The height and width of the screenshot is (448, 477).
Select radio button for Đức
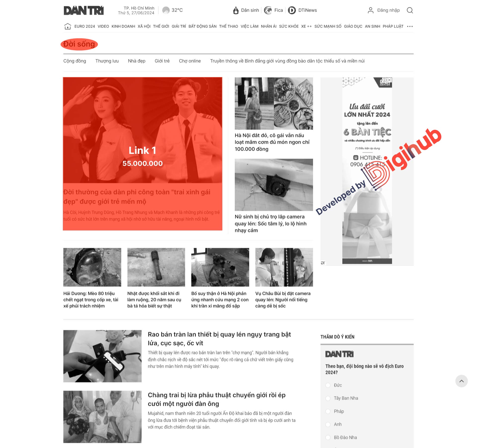[328, 385]
